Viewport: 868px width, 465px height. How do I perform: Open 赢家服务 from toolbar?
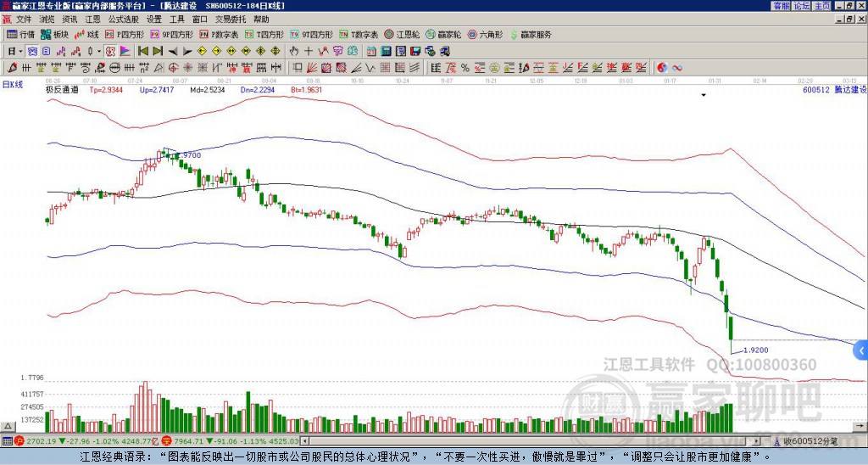click(531, 34)
